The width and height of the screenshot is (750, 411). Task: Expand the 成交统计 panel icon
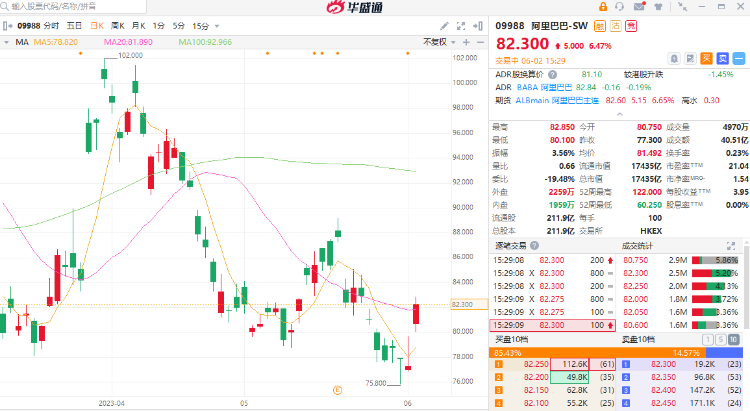pos(730,246)
